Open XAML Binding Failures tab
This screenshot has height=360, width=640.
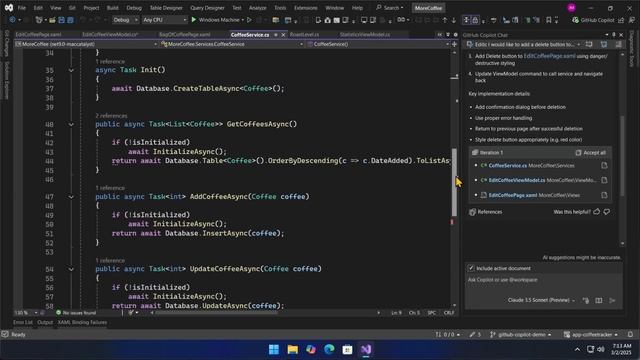(x=82, y=322)
